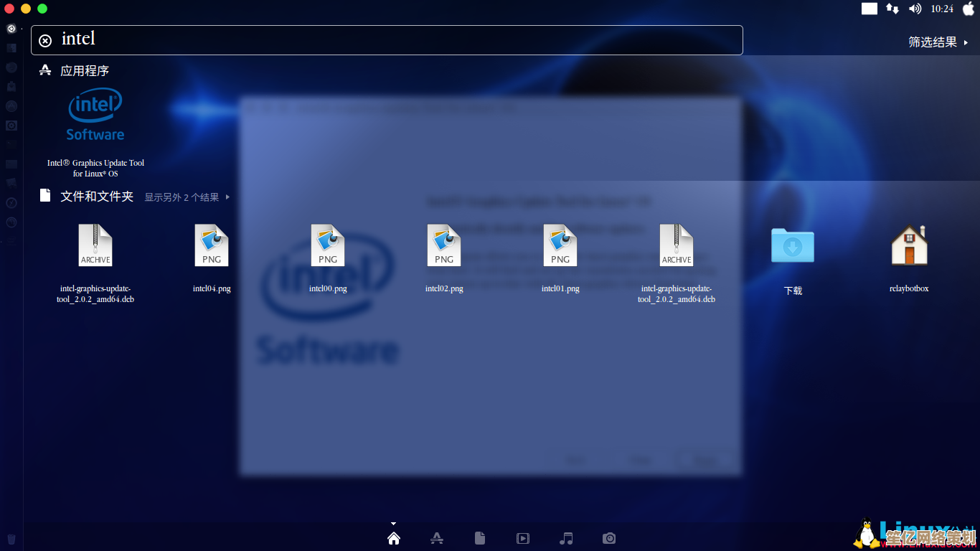Switch to the Home lens
Screen dimensions: 980x551
coord(394,538)
